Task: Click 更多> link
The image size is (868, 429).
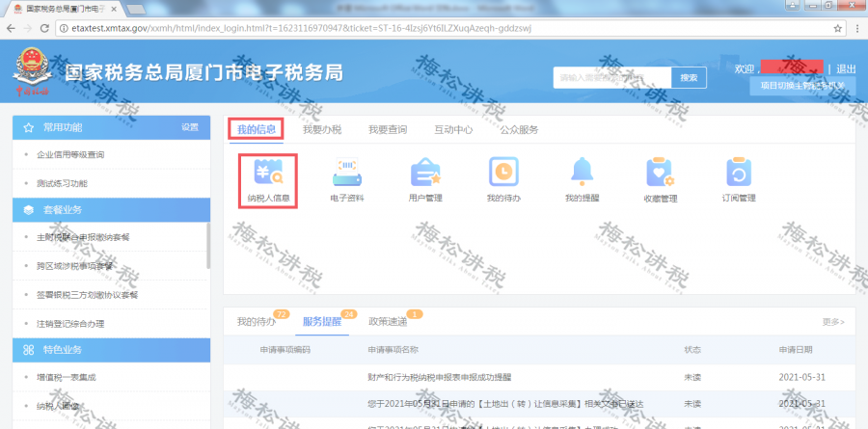Action: tap(833, 322)
